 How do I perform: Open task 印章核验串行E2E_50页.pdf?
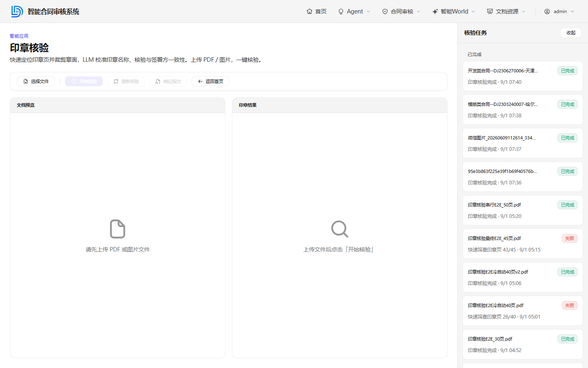pos(523,210)
